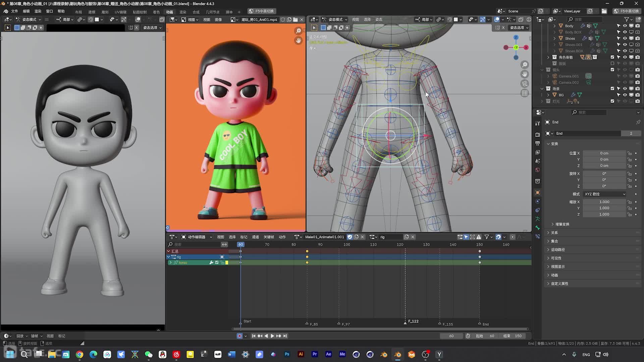Click the zoom icon in the right 3D viewport
Image resolution: width=644 pixels, height=362 pixels.
525,65
